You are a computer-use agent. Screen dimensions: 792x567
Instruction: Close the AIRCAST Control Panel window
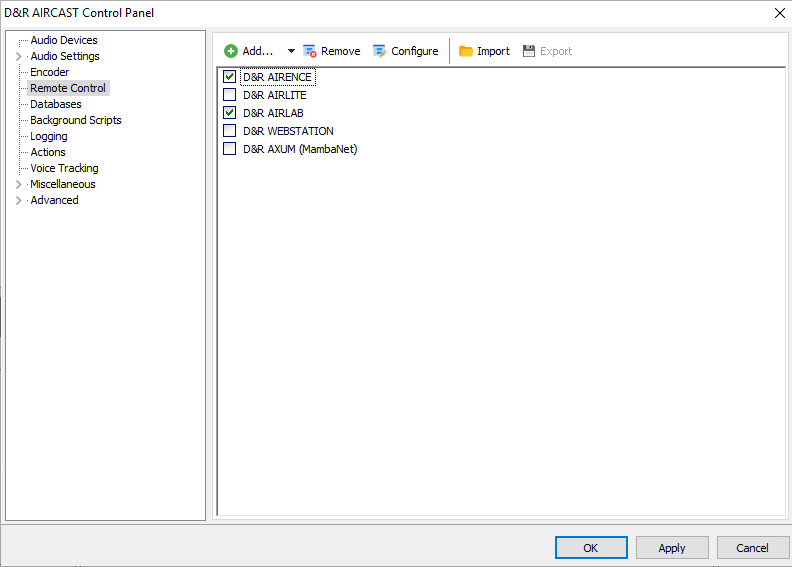tap(779, 12)
